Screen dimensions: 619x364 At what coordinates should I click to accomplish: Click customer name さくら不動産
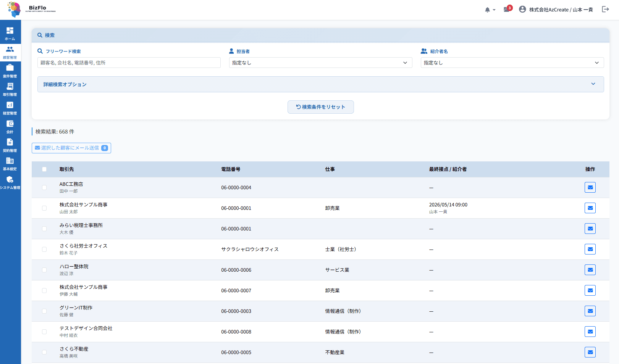coord(74,349)
